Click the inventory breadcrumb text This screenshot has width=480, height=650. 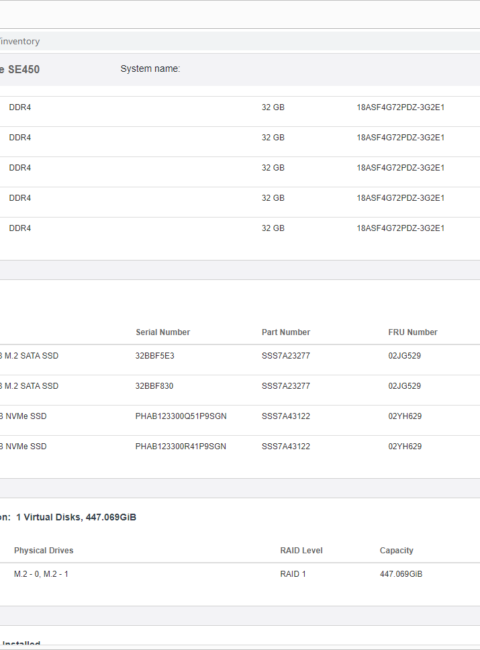pyautogui.click(x=20, y=41)
